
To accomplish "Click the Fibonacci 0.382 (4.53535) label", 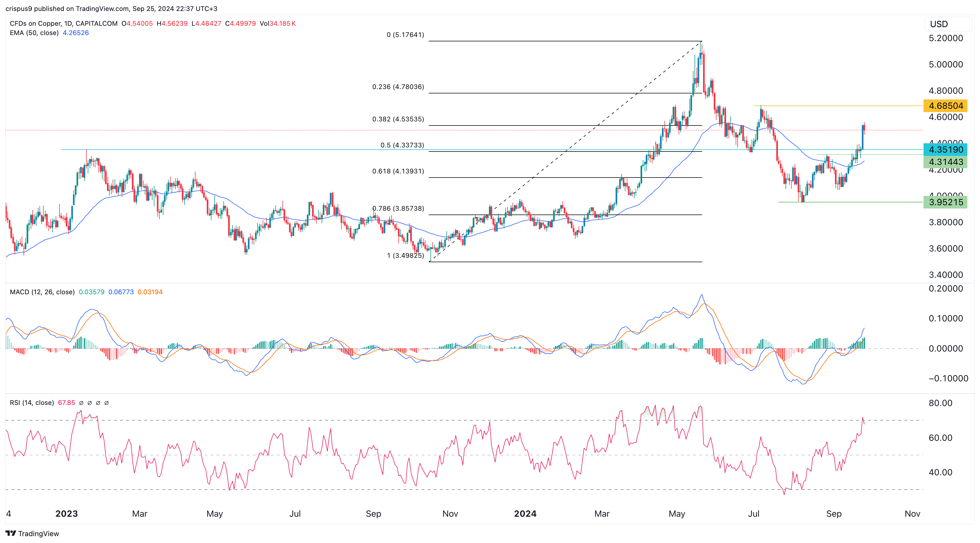I will coord(398,119).
